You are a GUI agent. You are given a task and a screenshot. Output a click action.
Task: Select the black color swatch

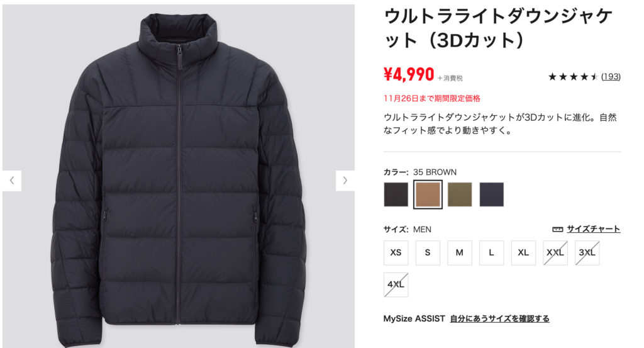396,194
